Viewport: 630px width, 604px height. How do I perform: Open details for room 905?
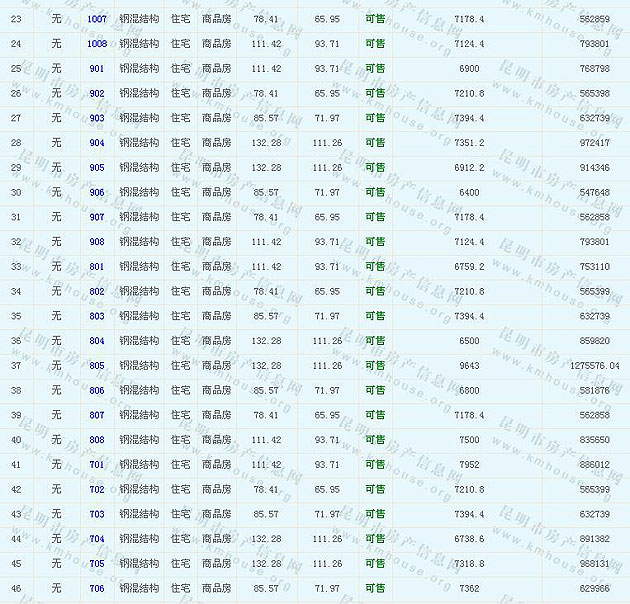point(97,167)
